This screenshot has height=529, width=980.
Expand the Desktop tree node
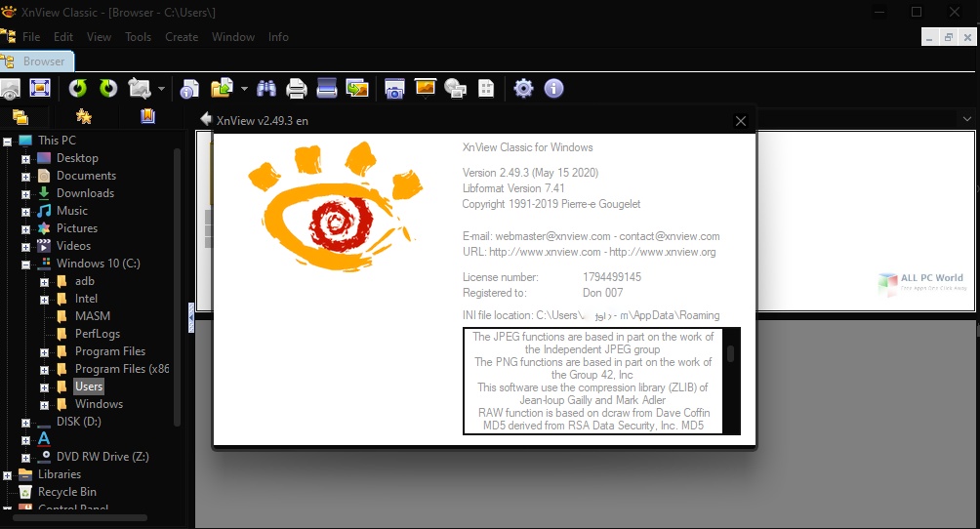pos(25,159)
